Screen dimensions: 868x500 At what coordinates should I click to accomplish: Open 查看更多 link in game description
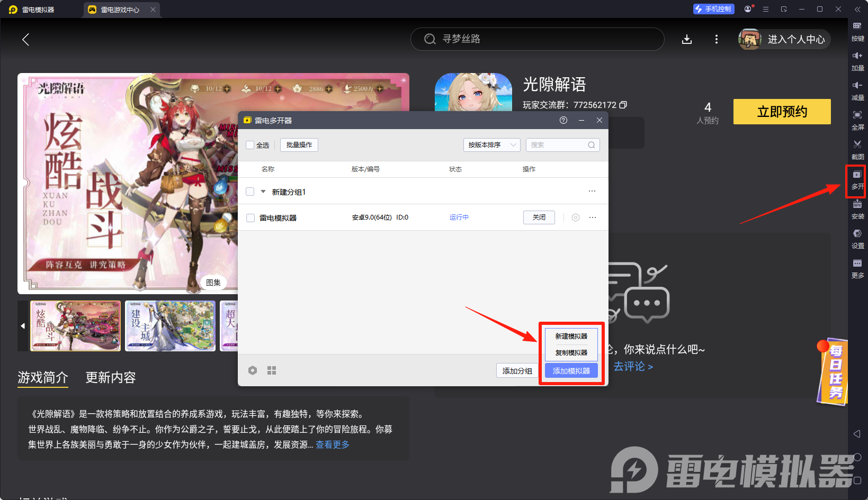pyautogui.click(x=332, y=444)
